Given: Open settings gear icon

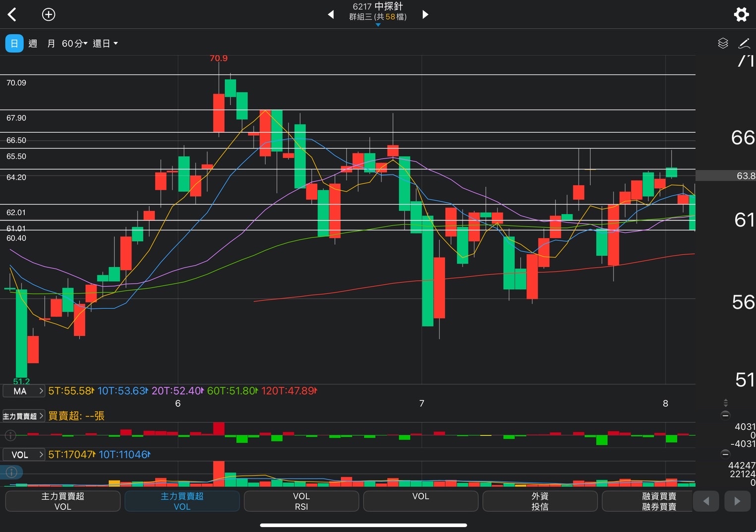Looking at the screenshot, I should click(x=741, y=14).
